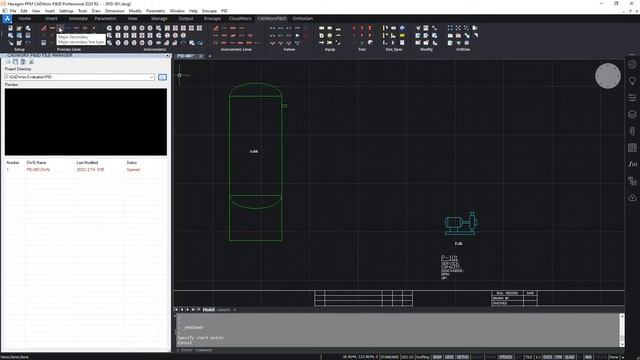Open the f(x) Parameters side panel
This screenshot has width=640, height=360.
tap(632, 164)
